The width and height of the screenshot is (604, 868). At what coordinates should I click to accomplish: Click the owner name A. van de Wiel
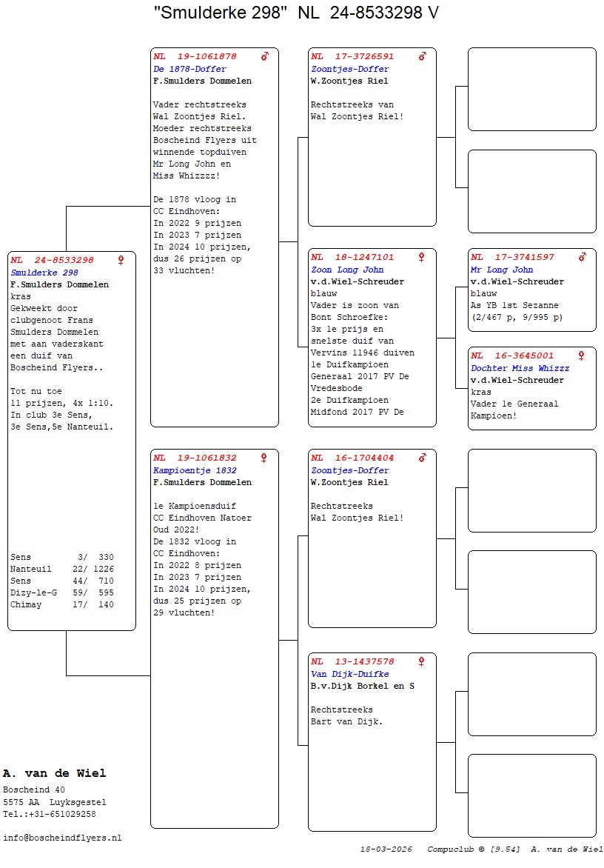(55, 773)
